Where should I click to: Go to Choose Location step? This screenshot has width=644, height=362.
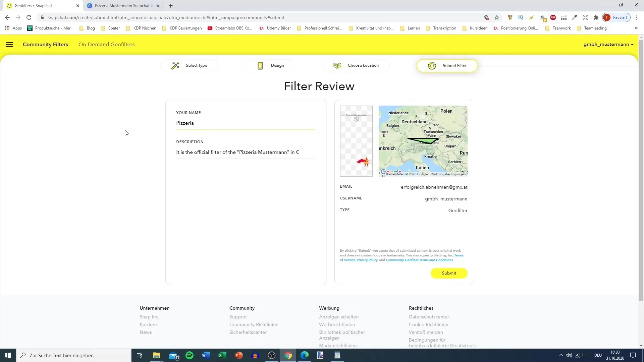356,65
